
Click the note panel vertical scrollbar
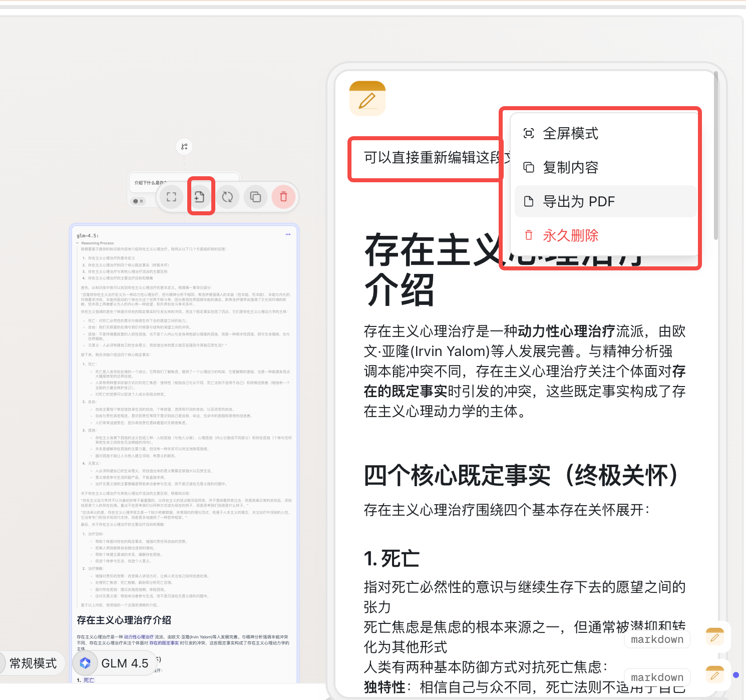[716, 155]
